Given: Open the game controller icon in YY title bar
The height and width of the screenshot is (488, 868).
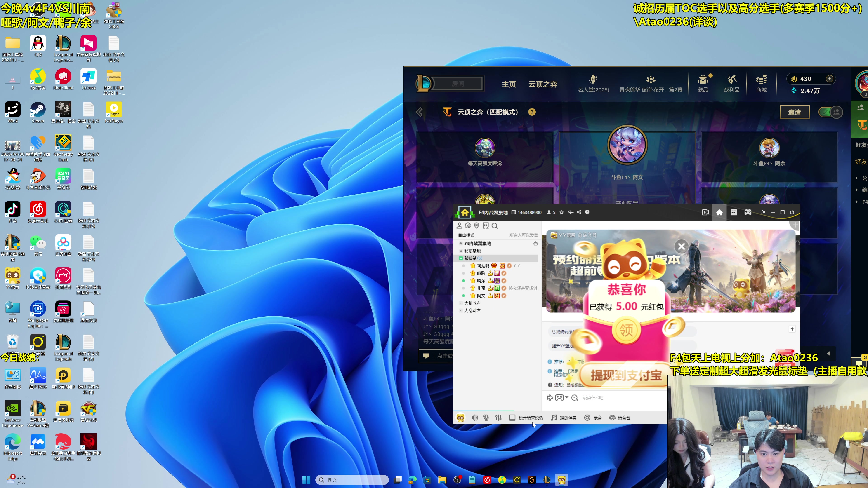Looking at the screenshot, I should pos(748,212).
